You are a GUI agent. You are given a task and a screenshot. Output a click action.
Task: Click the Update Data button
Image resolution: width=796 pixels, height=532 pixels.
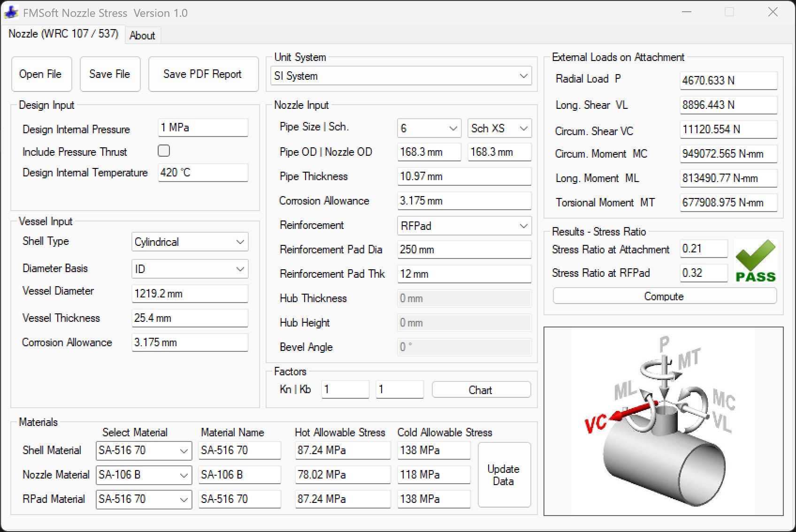click(x=504, y=475)
